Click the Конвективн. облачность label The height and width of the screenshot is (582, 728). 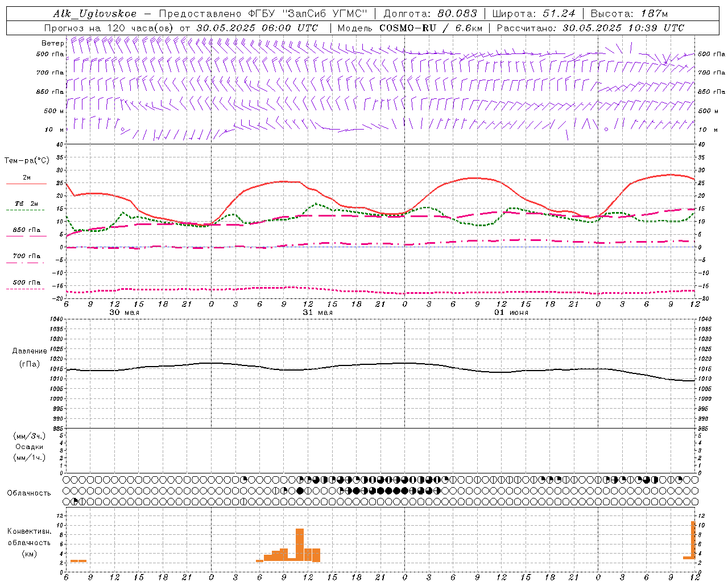[x=29, y=542]
